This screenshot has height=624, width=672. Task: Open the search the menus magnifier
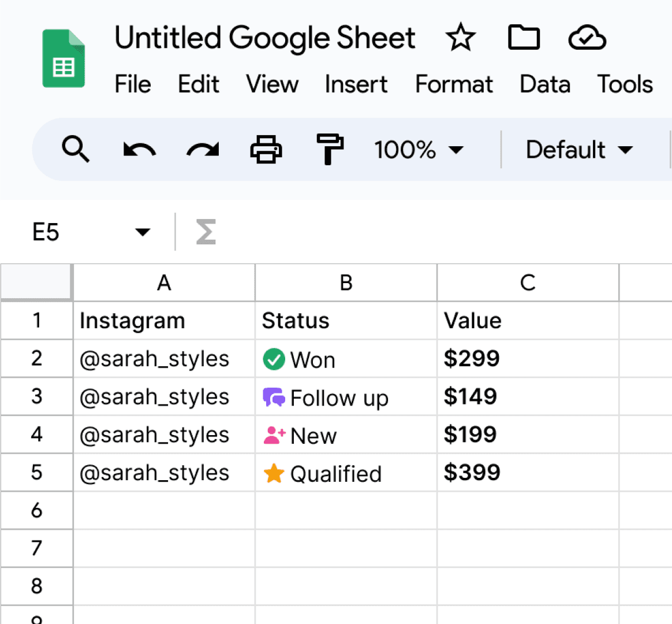76,150
